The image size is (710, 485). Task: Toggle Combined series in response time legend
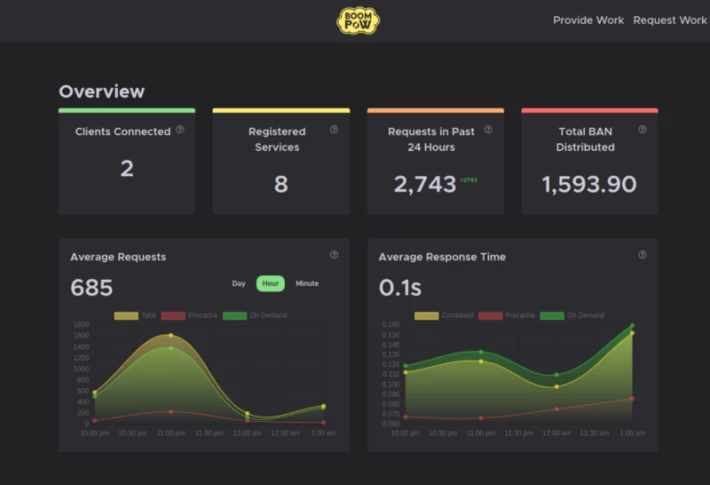coord(444,316)
